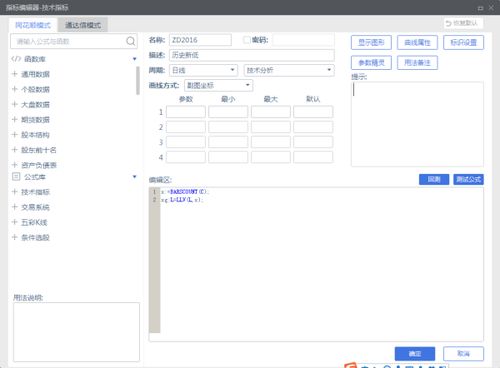The height and width of the screenshot is (368, 500).
Task: Select the 函数库 section header
Action: pyautogui.click(x=35, y=59)
